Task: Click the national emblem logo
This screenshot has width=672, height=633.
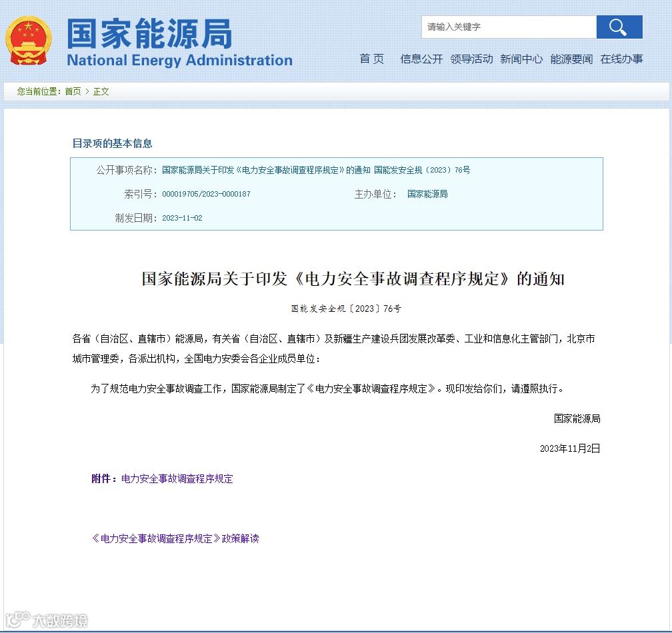Action: [x=28, y=41]
